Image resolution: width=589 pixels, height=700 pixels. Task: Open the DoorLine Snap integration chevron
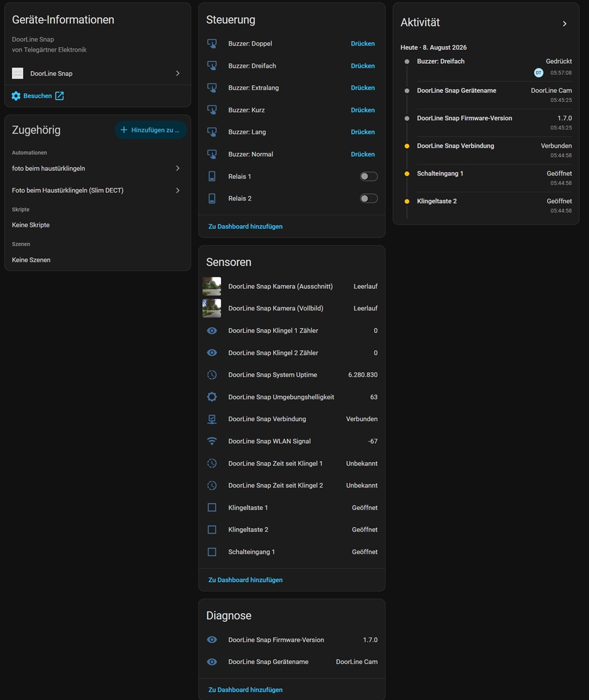[x=178, y=74]
